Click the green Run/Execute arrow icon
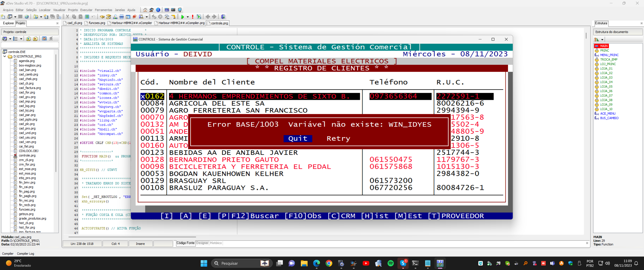Screen dimensions: 644x270 click(x=183, y=17)
